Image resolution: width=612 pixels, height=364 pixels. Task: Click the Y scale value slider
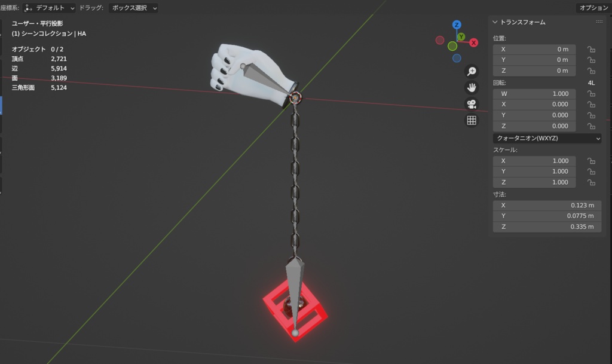click(x=534, y=171)
